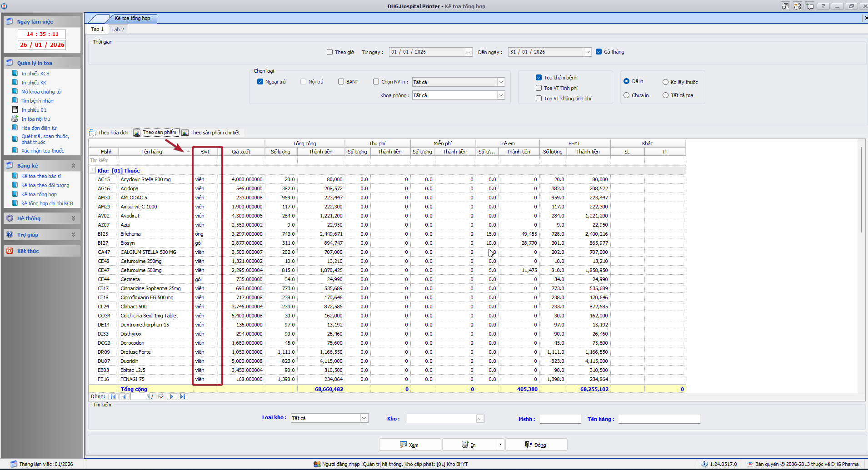This screenshot has width=868, height=470.
Task: Click the Kê toa theo đối tượng icon
Action: pos(15,185)
